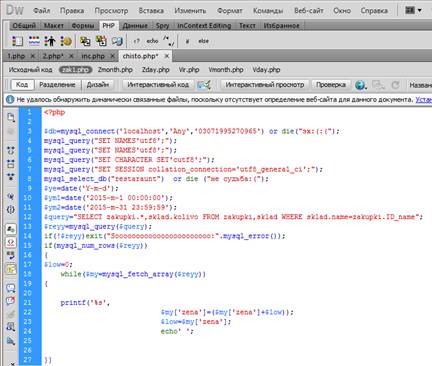This screenshot has width=432, height=366.
Task: Toggle Highlight Invalid Code button
Action: tap(11, 242)
